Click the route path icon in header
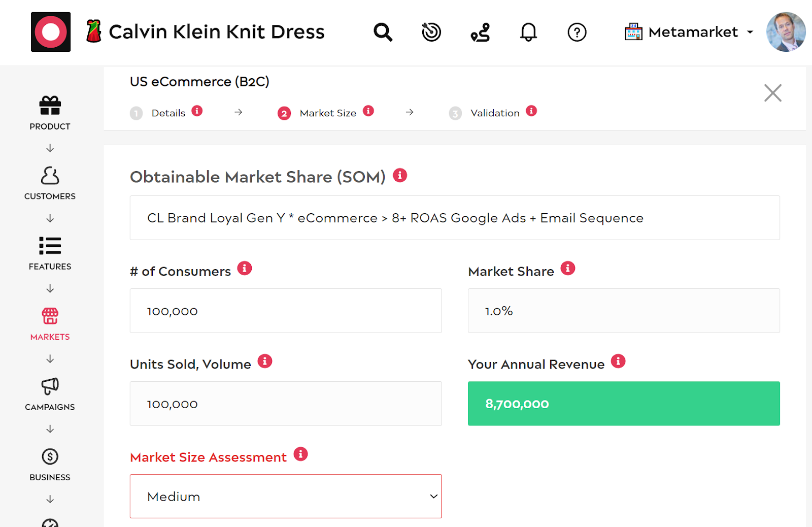 (480, 32)
